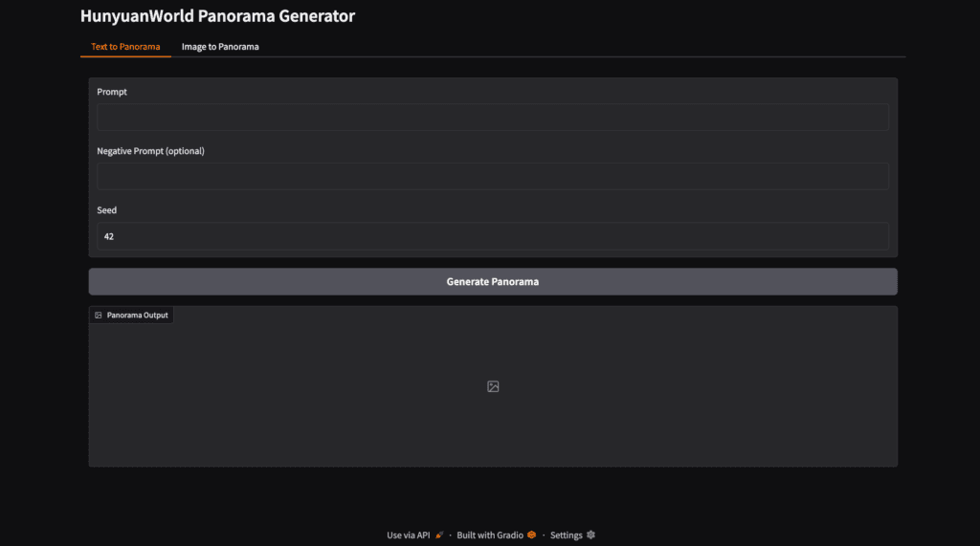The height and width of the screenshot is (546, 980).
Task: Select the Seed input showing 42
Action: pos(493,236)
